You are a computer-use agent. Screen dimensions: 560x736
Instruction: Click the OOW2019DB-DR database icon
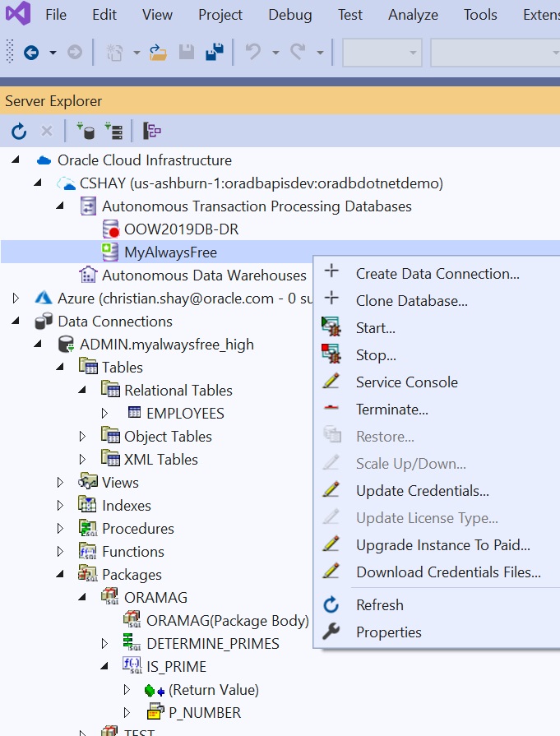tap(111, 229)
